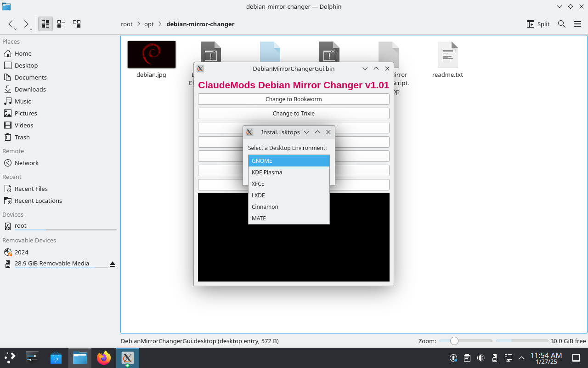Show desktop via taskbar corner button
The height and width of the screenshot is (368, 588).
coord(576,358)
